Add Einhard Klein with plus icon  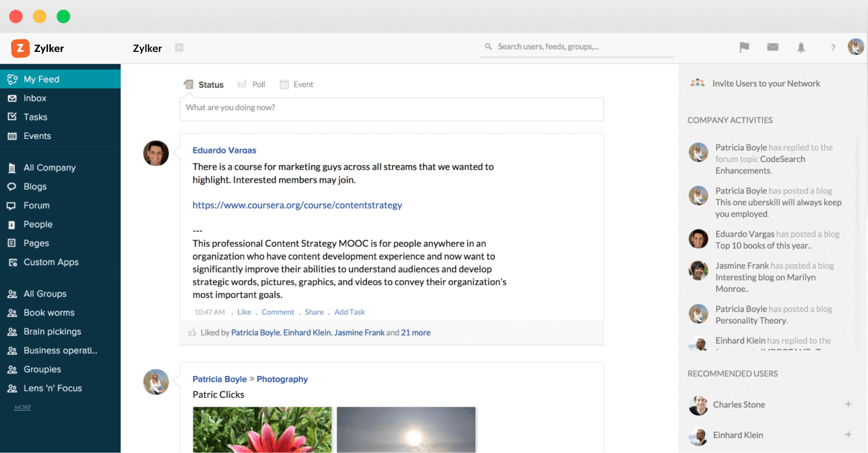click(x=848, y=434)
